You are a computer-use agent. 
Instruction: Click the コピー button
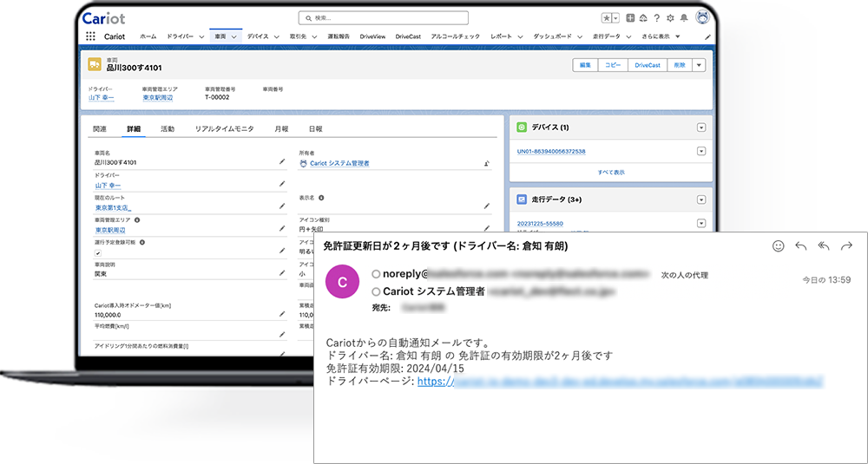click(x=613, y=65)
